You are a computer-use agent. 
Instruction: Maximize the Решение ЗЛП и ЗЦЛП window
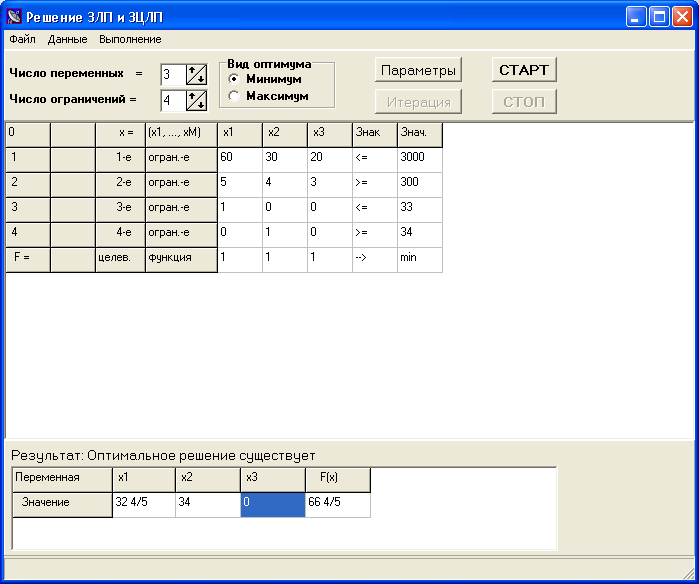click(x=659, y=17)
